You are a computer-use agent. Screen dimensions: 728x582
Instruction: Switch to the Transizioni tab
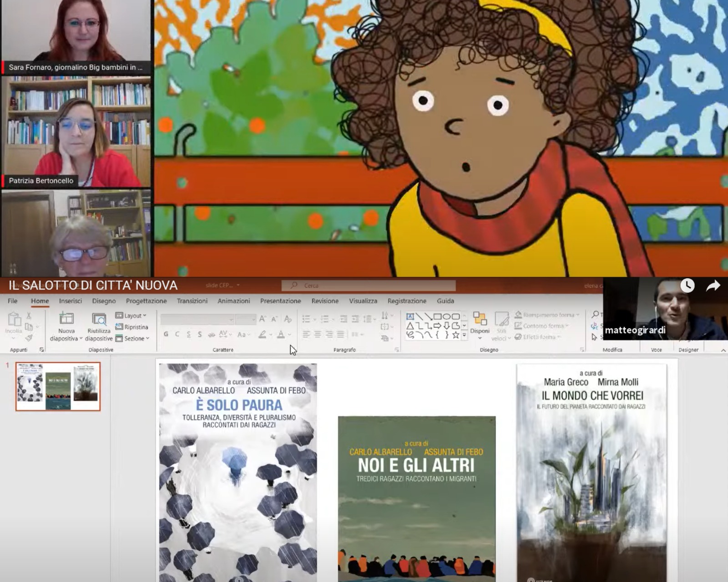192,301
